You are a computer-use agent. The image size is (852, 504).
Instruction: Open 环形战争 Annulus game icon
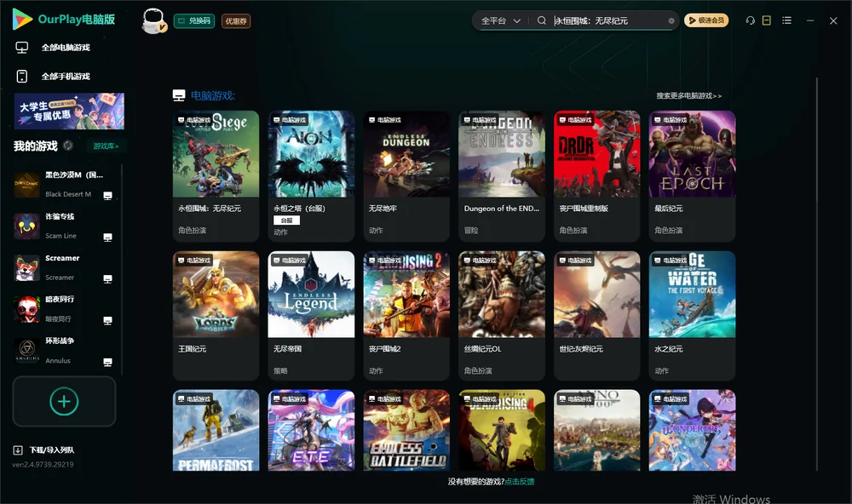pyautogui.click(x=26, y=351)
